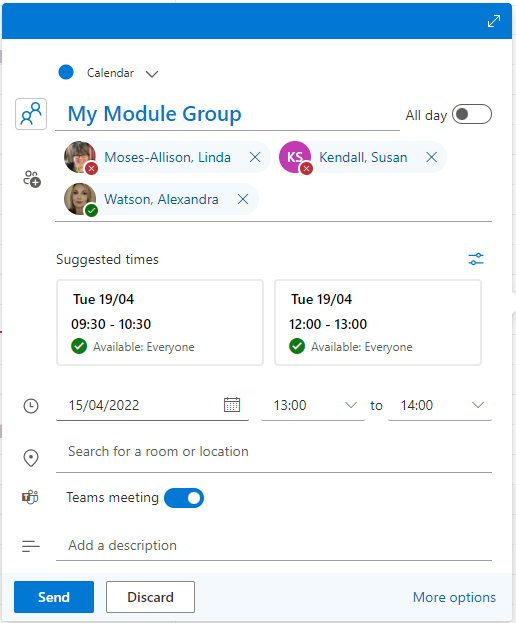The width and height of the screenshot is (516, 623).
Task: Select the 12:00 - 13:00 suggested time
Action: pyautogui.click(x=378, y=323)
